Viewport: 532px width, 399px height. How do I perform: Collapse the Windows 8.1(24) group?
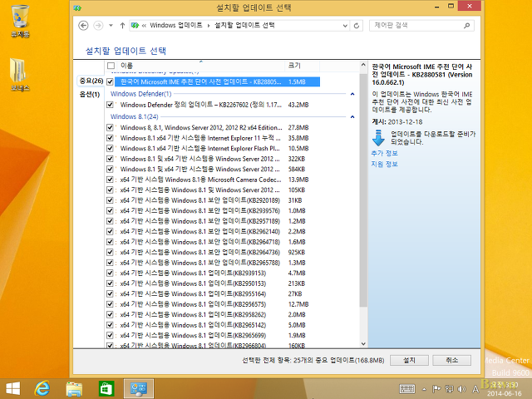coord(352,116)
